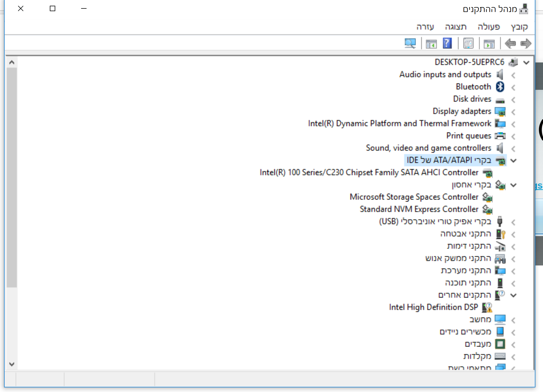Open the Properties toolbar icon
The width and height of the screenshot is (543, 392).
point(468,44)
